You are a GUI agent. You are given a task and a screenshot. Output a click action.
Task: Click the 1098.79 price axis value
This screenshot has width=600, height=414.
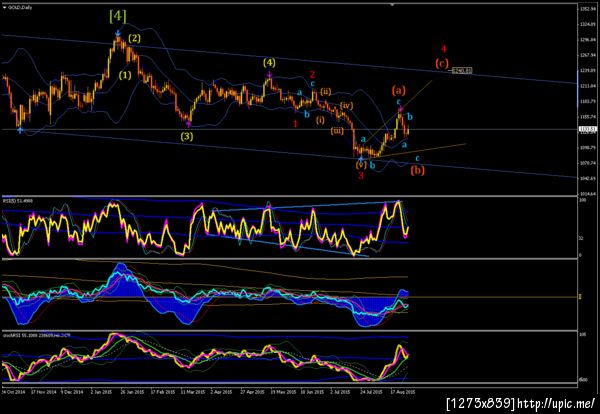tap(586, 148)
